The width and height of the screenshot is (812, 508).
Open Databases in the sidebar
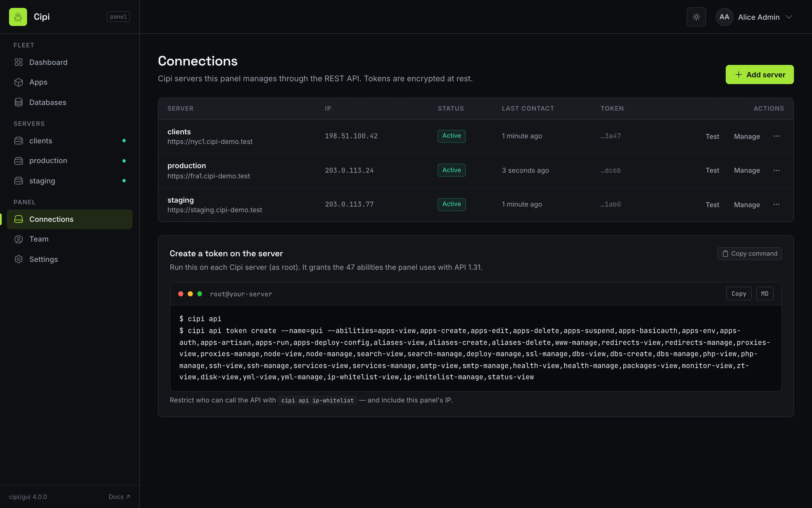click(69, 102)
